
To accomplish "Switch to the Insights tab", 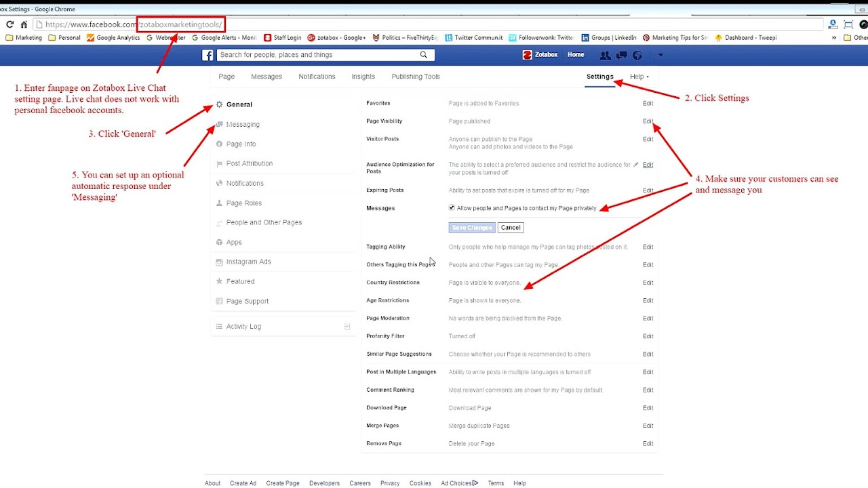I will tap(363, 77).
